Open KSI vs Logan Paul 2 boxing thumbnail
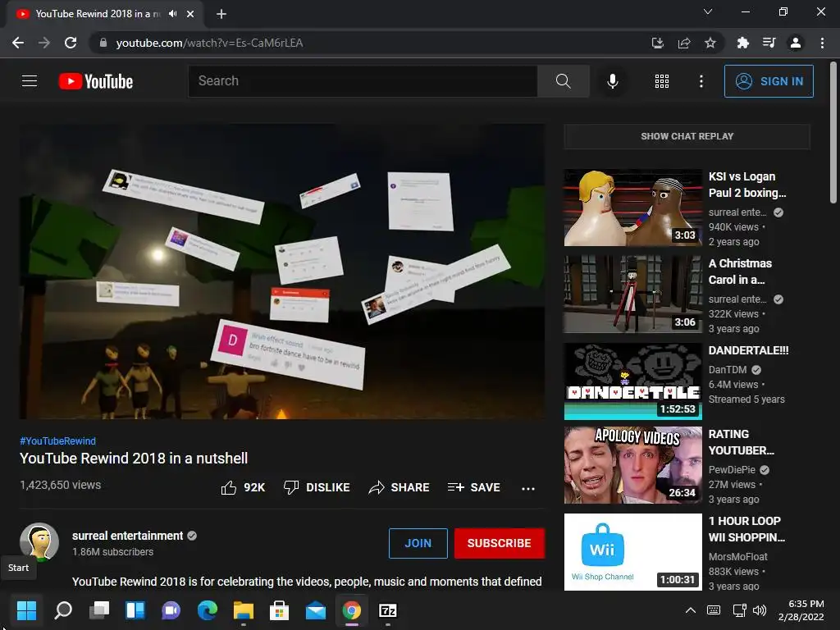840x630 pixels. [632, 208]
